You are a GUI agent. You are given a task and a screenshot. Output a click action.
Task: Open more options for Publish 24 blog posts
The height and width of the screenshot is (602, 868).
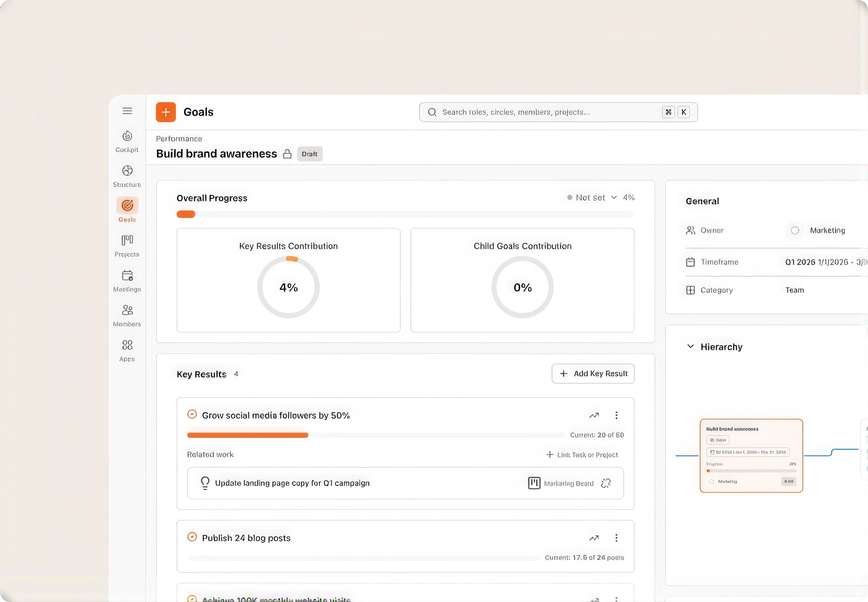pyautogui.click(x=616, y=538)
